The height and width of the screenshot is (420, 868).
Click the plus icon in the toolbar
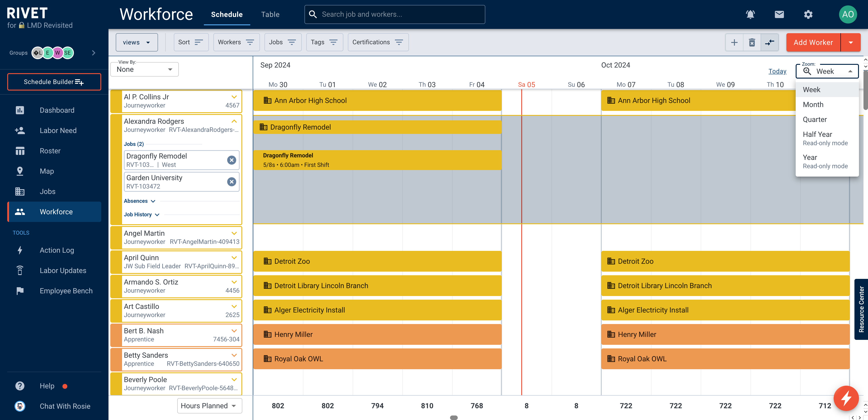(734, 42)
